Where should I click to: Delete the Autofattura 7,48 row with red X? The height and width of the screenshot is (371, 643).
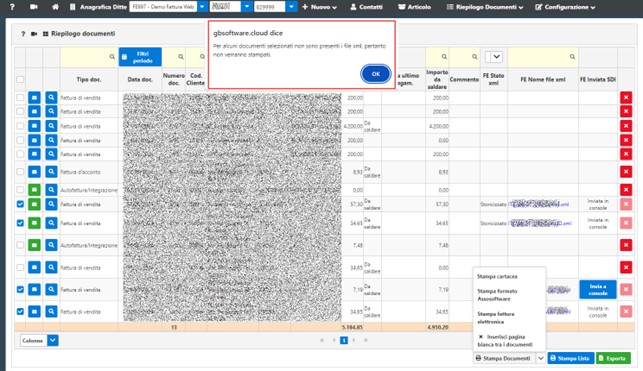tap(626, 245)
